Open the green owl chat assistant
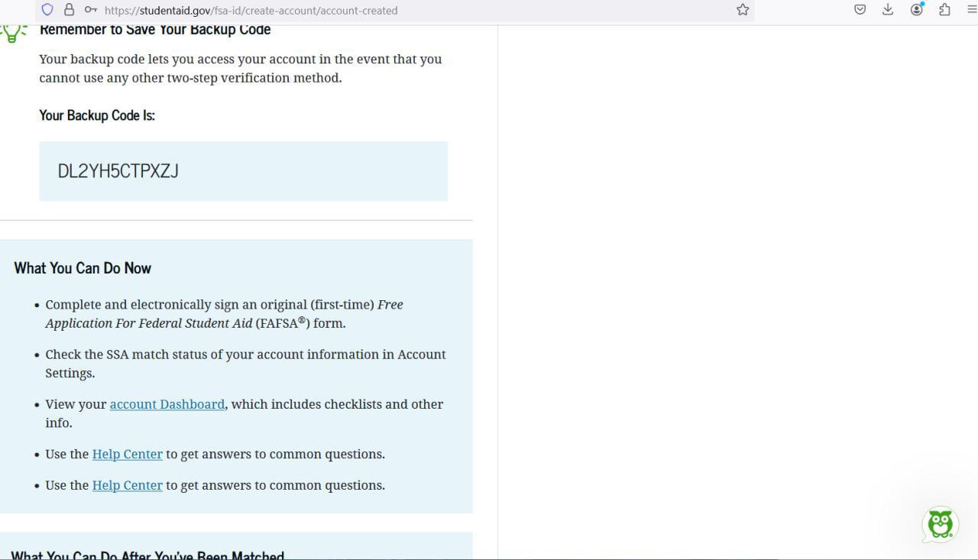This screenshot has height=560, width=978. coord(940,524)
